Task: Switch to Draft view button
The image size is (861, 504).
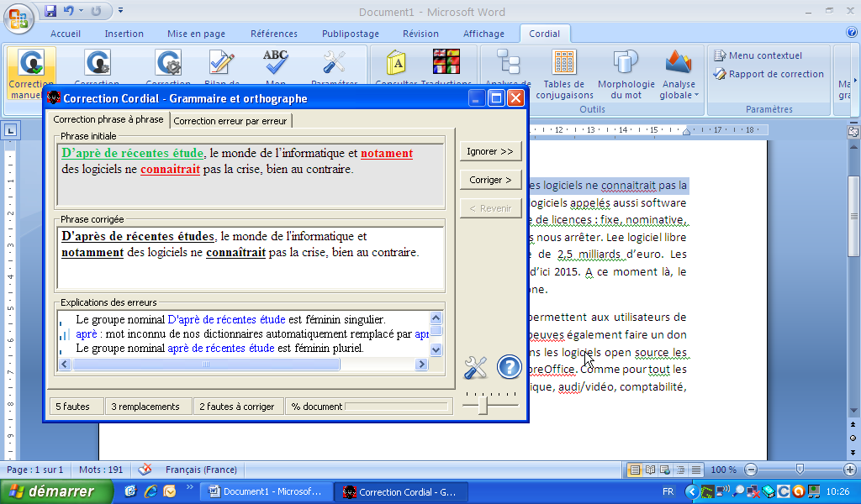Action: pos(696,470)
